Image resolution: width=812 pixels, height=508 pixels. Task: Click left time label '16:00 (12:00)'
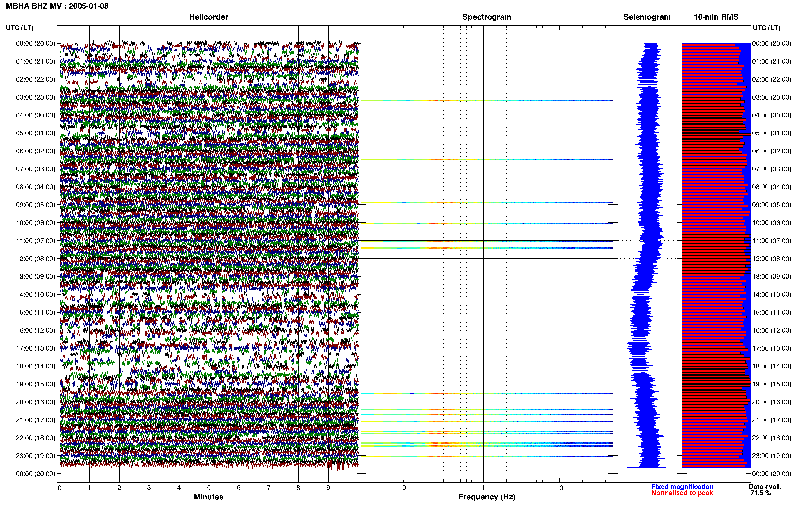click(36, 330)
